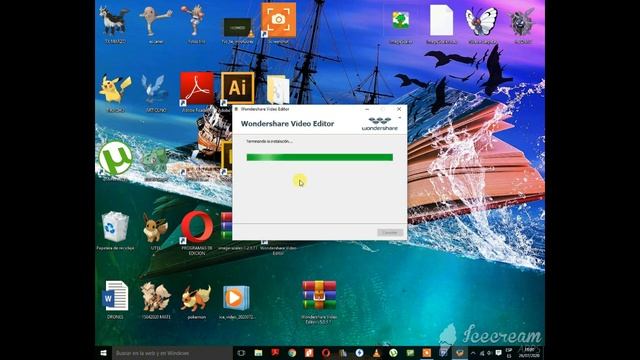The image size is (640, 360).
Task: Select the Butterfree desktop icon
Action: click(x=482, y=22)
